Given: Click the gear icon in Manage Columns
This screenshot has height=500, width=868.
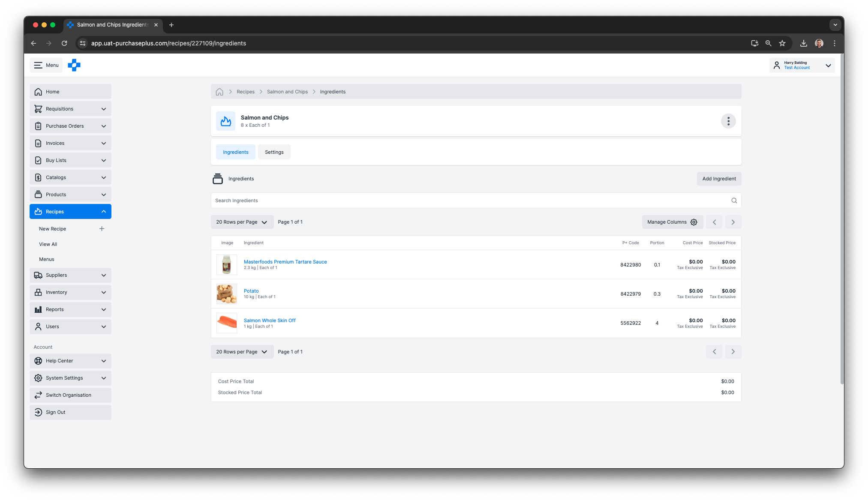Looking at the screenshot, I should click(x=694, y=222).
